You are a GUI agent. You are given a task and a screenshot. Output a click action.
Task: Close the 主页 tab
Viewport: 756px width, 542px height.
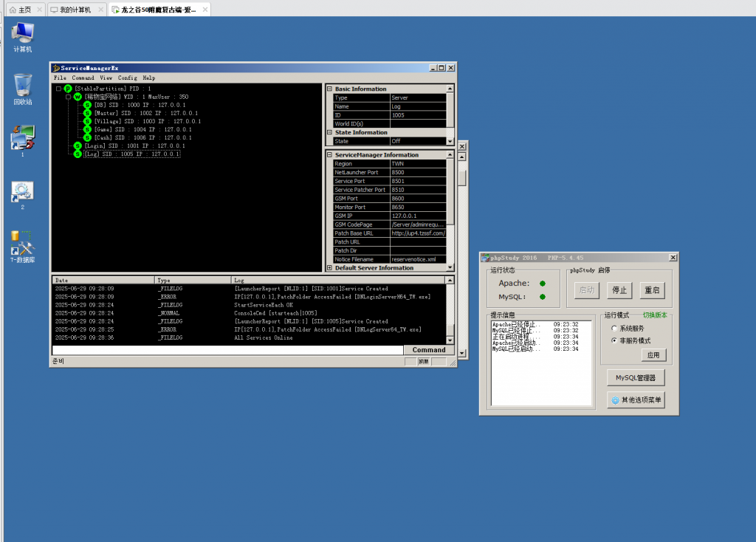click(40, 10)
